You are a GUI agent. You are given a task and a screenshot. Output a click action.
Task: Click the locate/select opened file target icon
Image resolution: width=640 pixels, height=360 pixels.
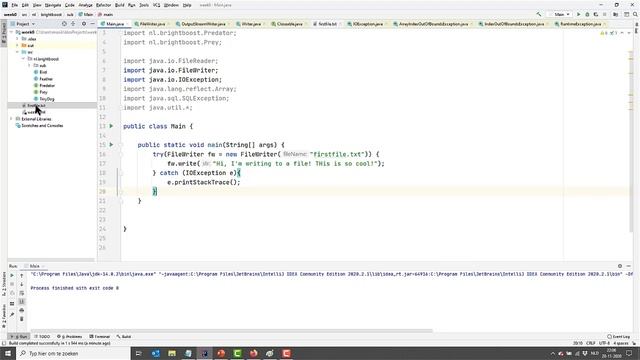64,24
